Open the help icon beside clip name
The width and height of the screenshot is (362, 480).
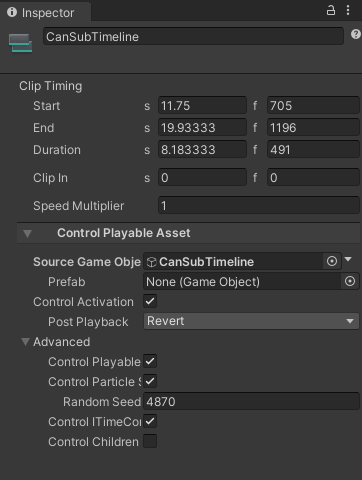pos(356,34)
